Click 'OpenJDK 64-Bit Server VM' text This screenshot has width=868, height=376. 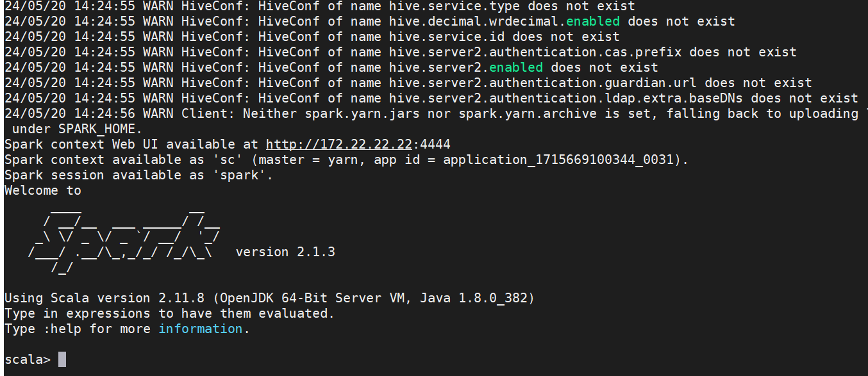point(312,298)
